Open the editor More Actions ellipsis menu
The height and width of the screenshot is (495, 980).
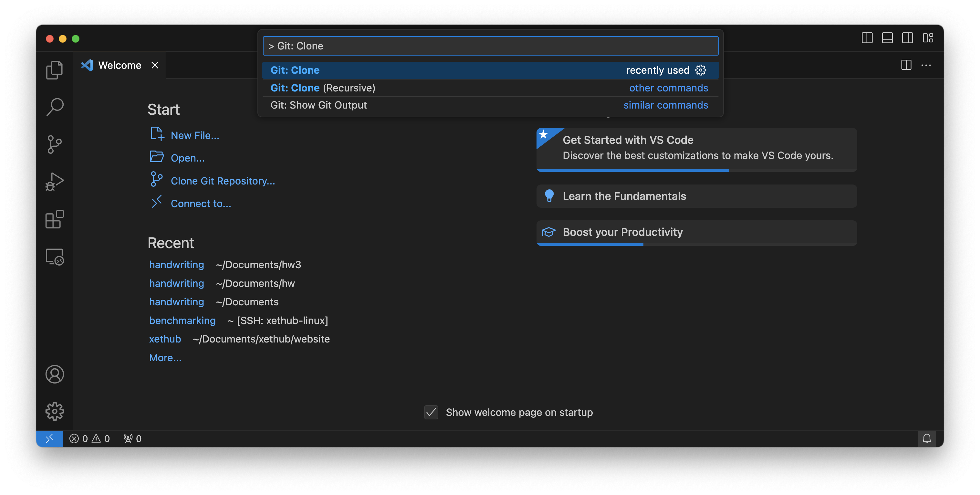[x=926, y=66]
